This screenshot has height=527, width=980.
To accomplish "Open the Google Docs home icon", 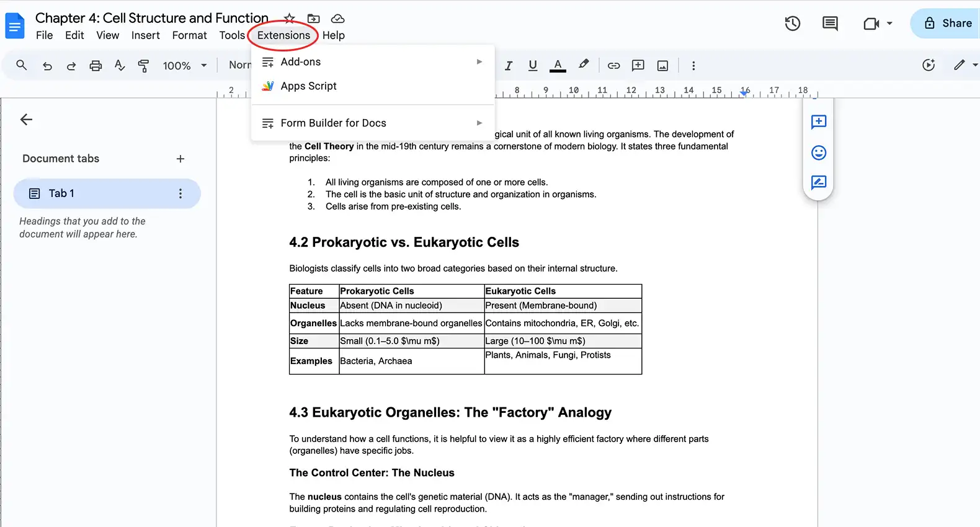I will pyautogui.click(x=14, y=26).
